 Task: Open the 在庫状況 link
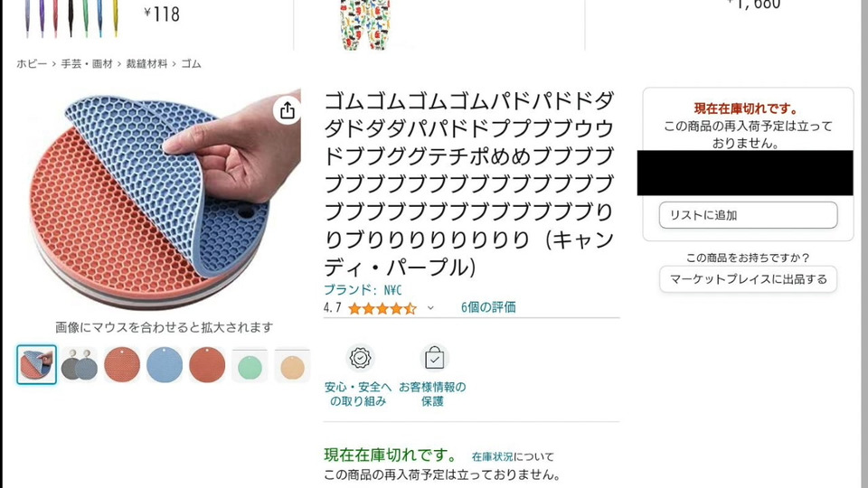point(492,456)
